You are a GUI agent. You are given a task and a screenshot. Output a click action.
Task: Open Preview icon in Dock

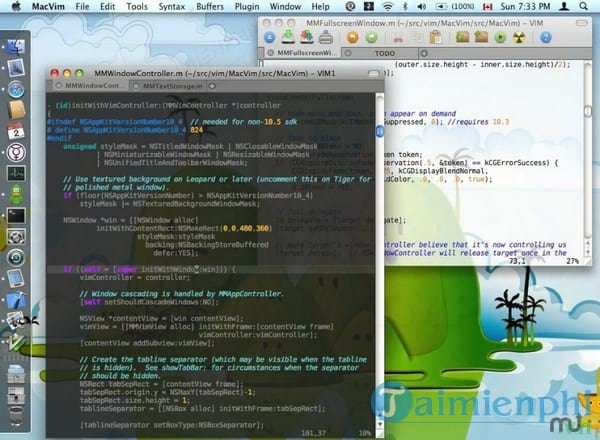[x=16, y=321]
